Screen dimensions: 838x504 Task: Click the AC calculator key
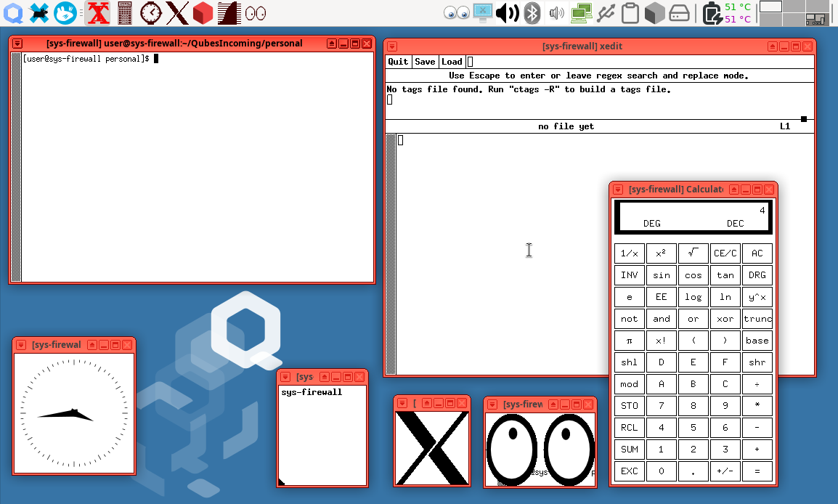757,253
